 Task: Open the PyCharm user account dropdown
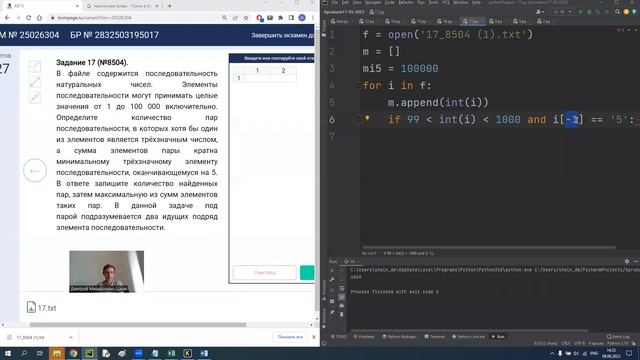(x=540, y=12)
